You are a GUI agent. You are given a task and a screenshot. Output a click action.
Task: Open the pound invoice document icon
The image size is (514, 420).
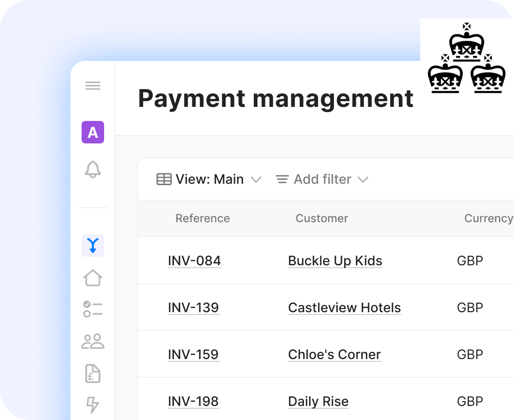click(93, 374)
